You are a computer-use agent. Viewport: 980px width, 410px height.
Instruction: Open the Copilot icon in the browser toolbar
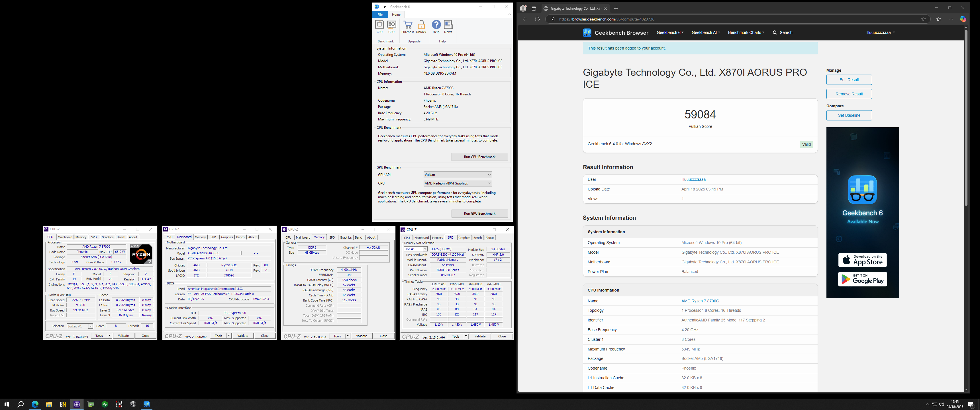click(963, 19)
